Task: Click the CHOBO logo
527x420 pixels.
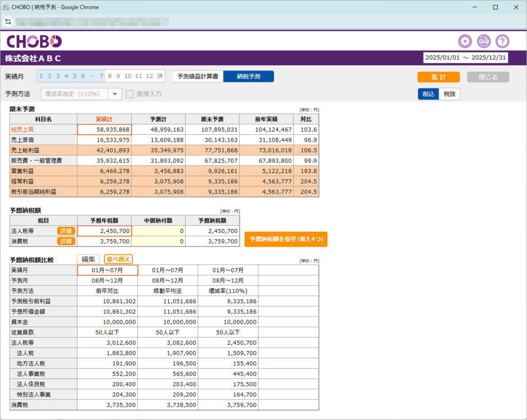Action: pyautogui.click(x=34, y=41)
